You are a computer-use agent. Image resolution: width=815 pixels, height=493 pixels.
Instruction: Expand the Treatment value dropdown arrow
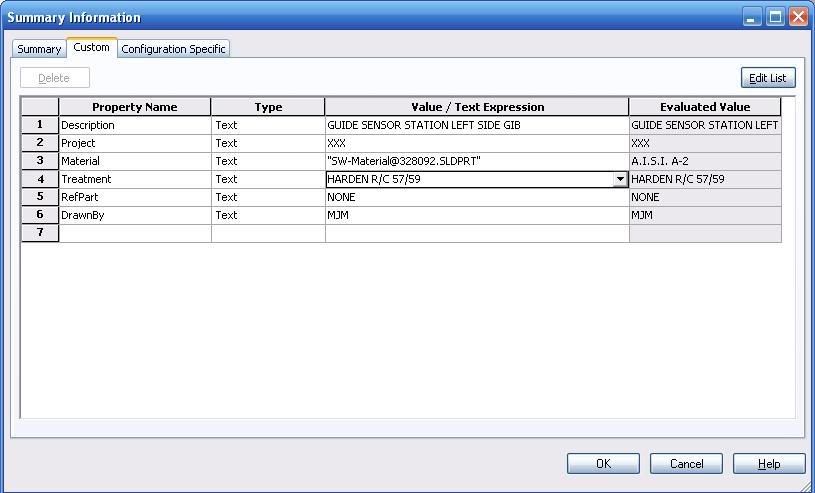620,180
